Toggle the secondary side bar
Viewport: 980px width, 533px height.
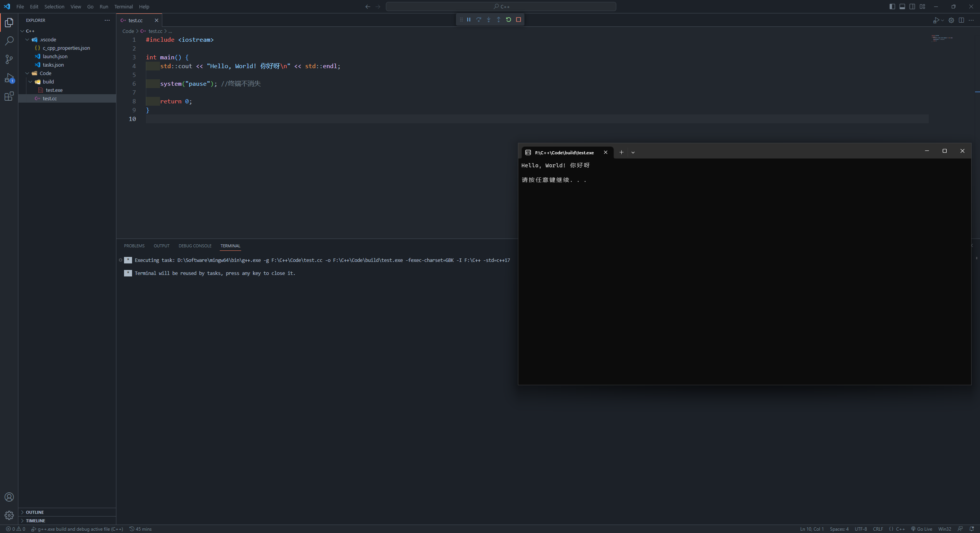coord(912,6)
